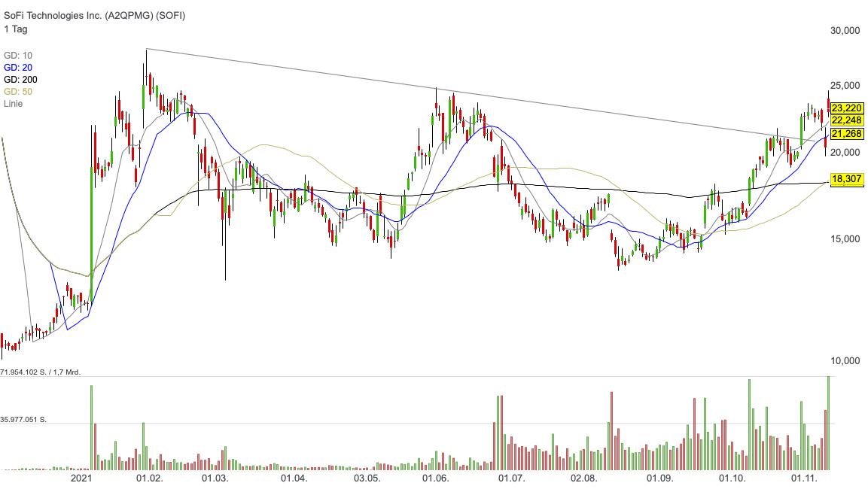868x489 pixels.
Task: Click the 71.954.102 S. volume label
Action: (41, 372)
